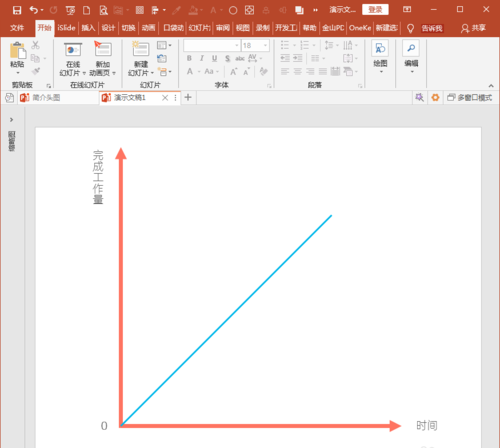The width and height of the screenshot is (500, 448).
Task: Click the Cut scissors icon
Action: (x=35, y=45)
